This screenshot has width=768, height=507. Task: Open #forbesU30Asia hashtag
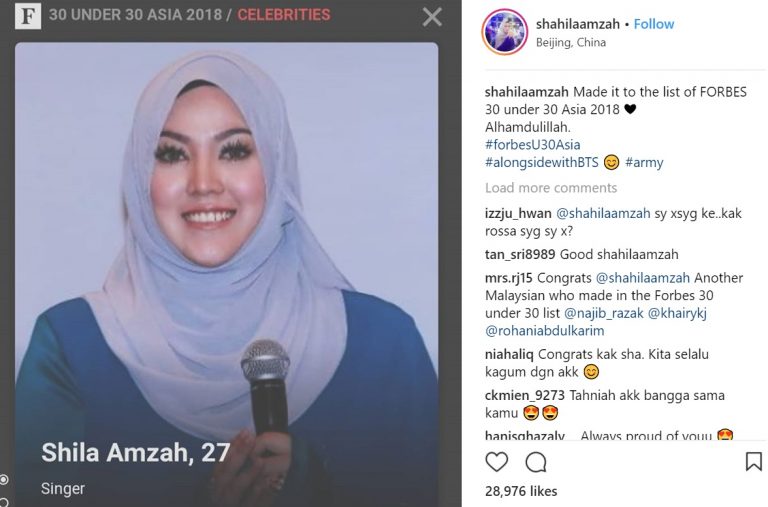532,145
